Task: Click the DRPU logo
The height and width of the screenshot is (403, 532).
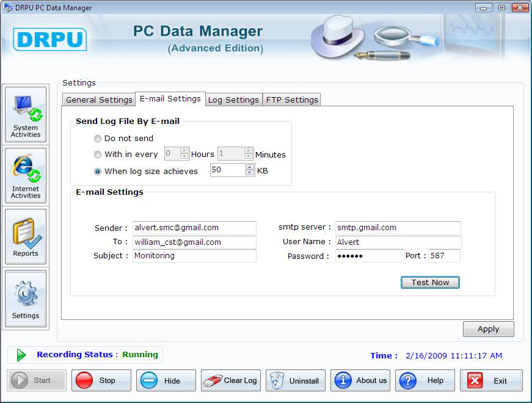Action: (50, 39)
